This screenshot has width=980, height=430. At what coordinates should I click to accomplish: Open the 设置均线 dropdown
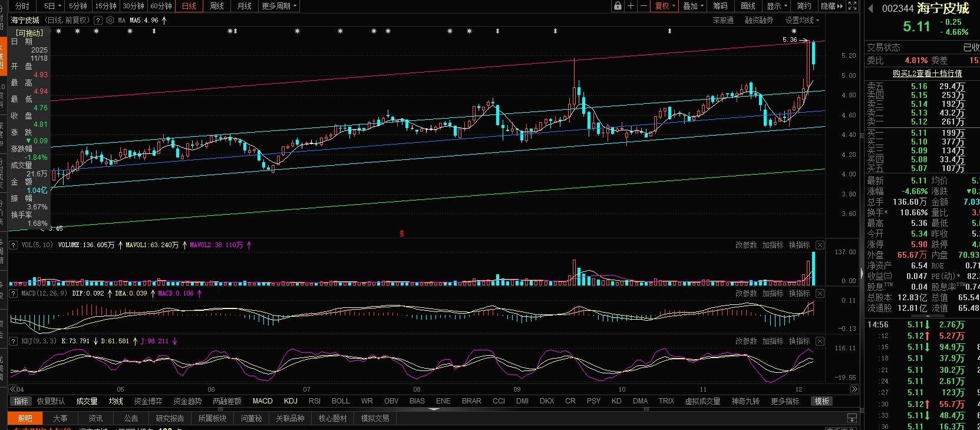[801, 20]
